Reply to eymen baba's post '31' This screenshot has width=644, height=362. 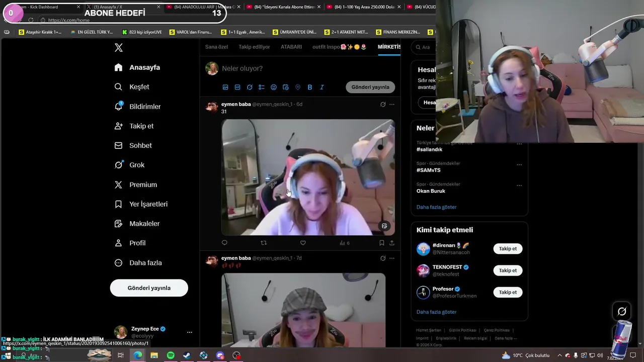(x=224, y=243)
